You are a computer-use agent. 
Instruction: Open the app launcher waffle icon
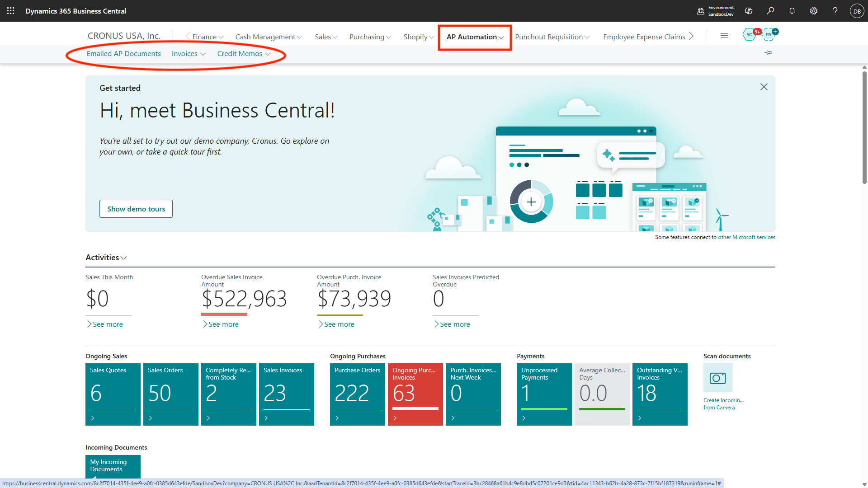pyautogui.click(x=11, y=11)
